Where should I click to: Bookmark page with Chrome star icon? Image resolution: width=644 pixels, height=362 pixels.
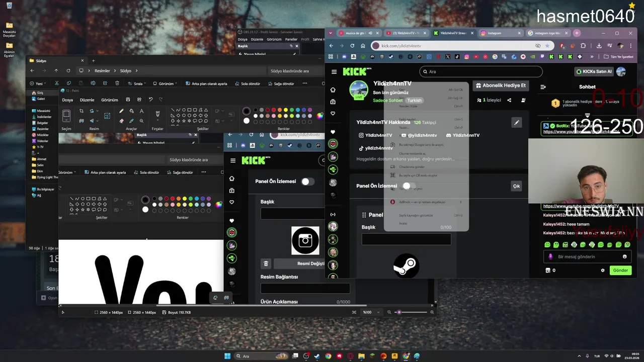tap(547, 46)
